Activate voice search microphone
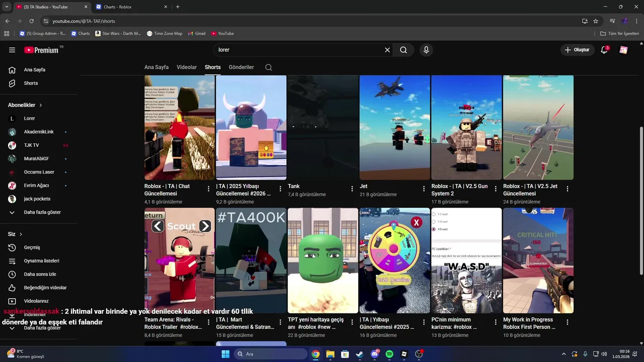 pyautogui.click(x=426, y=50)
